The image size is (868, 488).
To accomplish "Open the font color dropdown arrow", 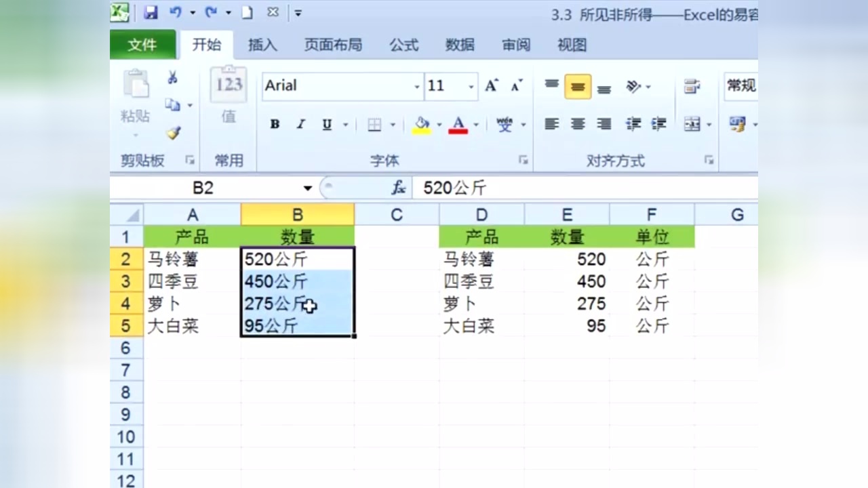I will click(476, 125).
